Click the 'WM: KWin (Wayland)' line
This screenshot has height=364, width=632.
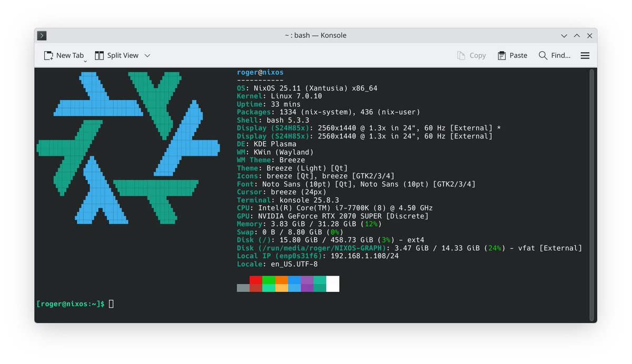pos(275,152)
